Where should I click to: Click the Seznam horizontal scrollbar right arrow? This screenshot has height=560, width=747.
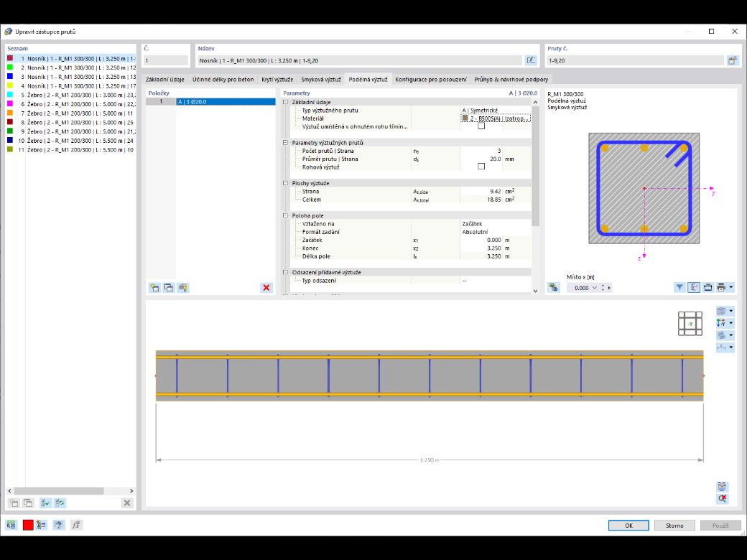[x=131, y=490]
